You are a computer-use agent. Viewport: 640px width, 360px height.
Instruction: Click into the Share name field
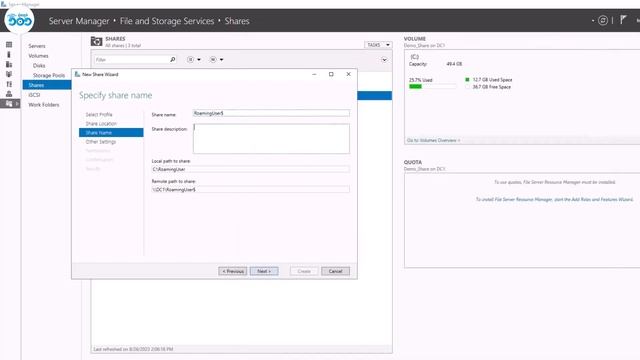point(271,113)
